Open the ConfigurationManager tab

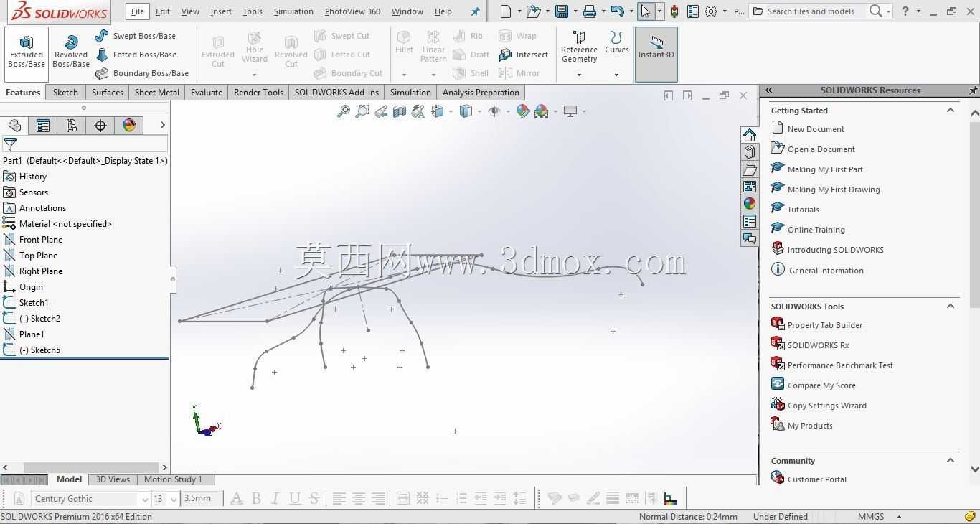pyautogui.click(x=72, y=126)
